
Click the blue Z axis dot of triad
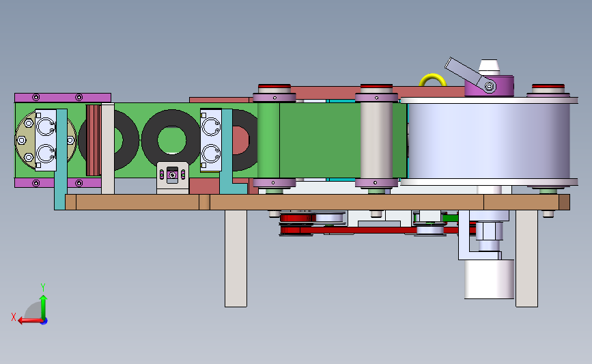(44, 321)
